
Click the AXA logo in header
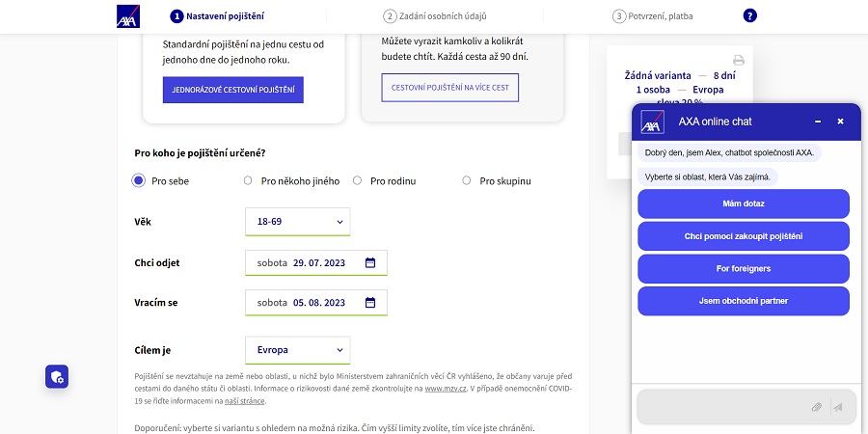click(128, 16)
